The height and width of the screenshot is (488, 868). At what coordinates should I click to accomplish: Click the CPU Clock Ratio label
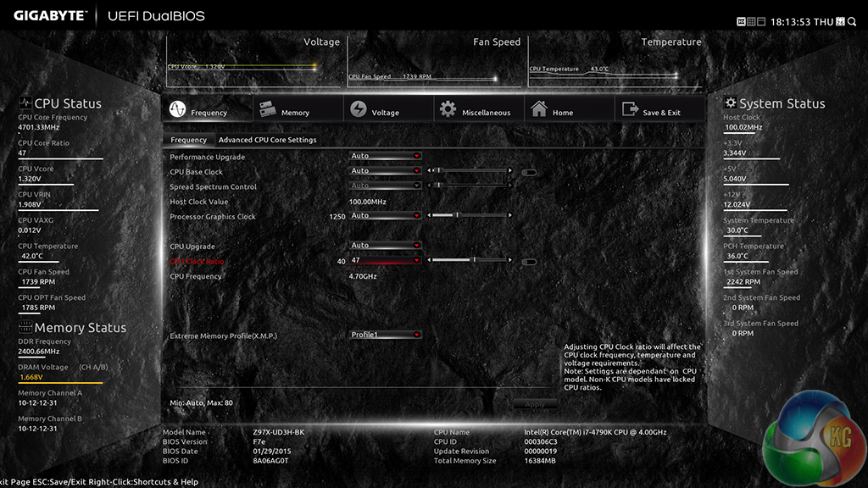point(197,261)
